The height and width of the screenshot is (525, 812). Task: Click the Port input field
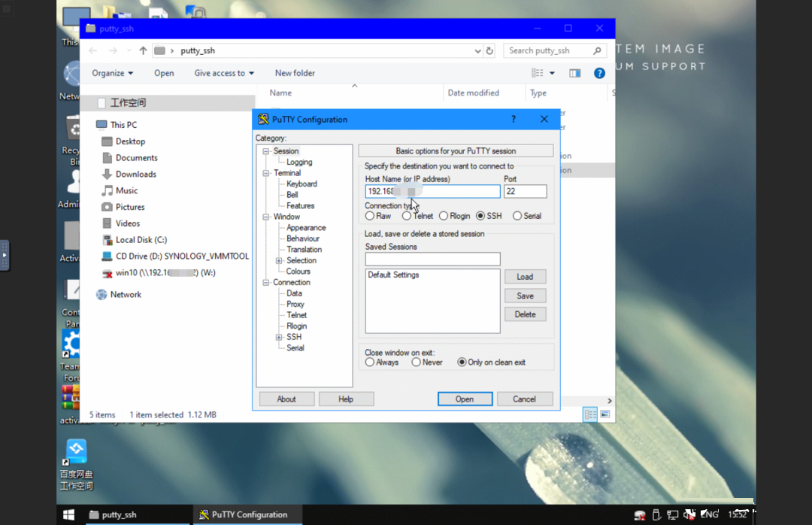point(525,191)
